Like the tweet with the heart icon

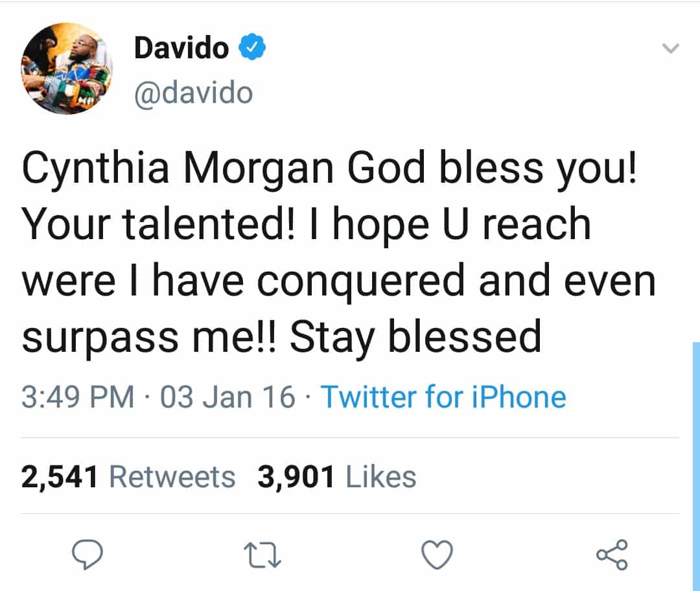pos(437,555)
